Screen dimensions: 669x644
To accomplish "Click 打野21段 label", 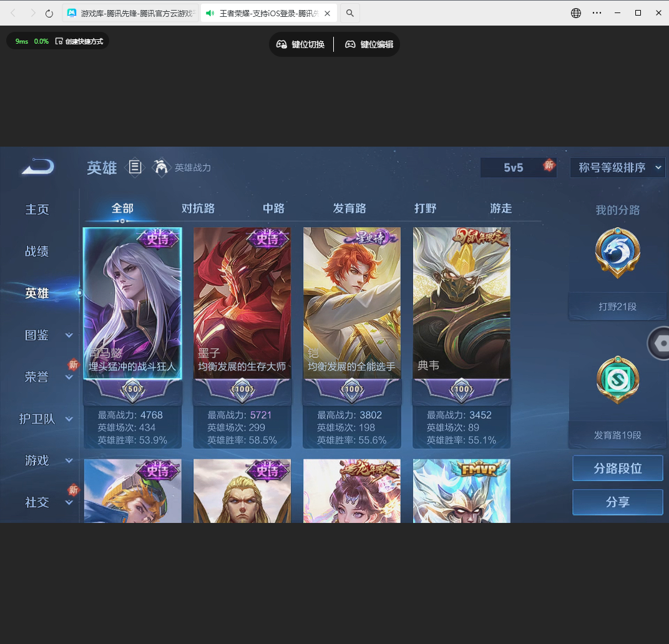I will (x=617, y=306).
